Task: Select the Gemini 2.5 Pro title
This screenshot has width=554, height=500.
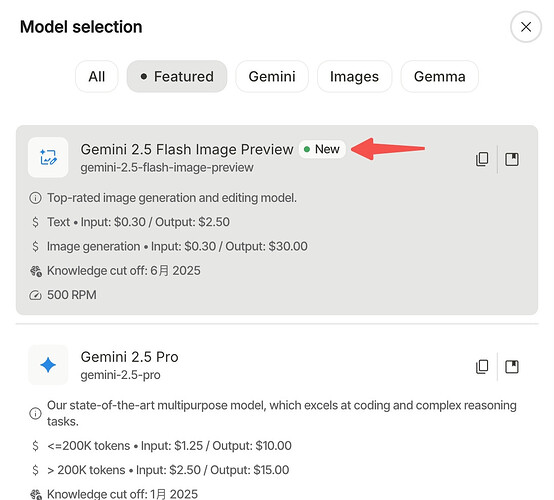Action: coord(129,357)
